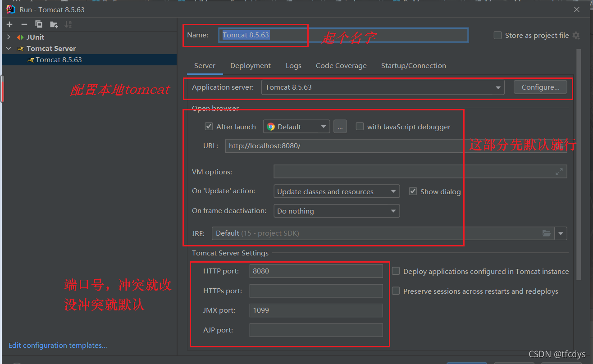Expand the JUnit tree node
The height and width of the screenshot is (364, 593).
9,37
